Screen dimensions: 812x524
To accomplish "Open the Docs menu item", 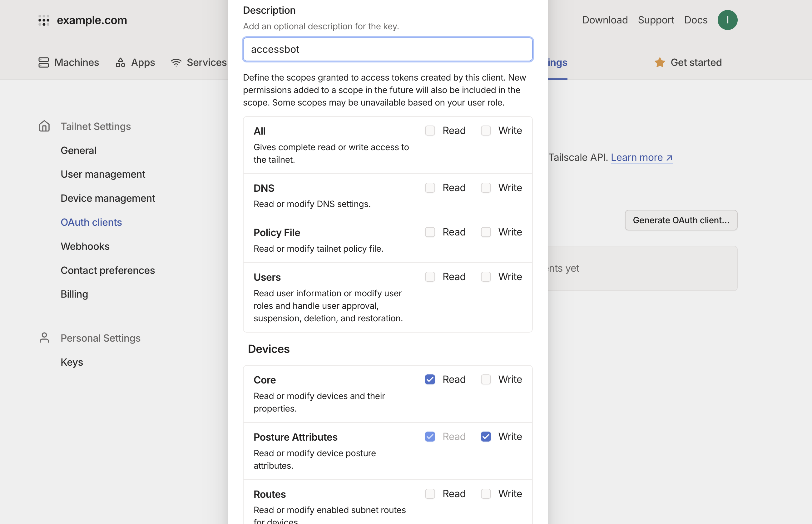I will point(696,20).
